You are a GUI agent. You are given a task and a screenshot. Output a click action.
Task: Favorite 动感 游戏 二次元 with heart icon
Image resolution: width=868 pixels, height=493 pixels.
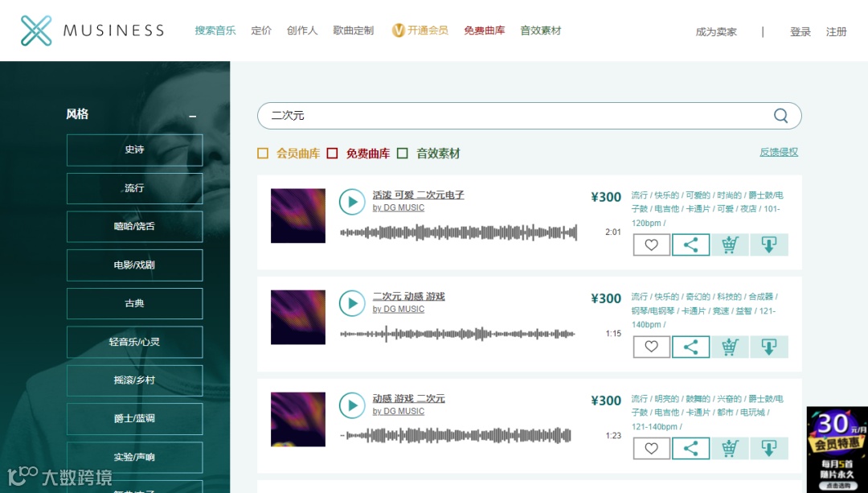[x=652, y=448]
